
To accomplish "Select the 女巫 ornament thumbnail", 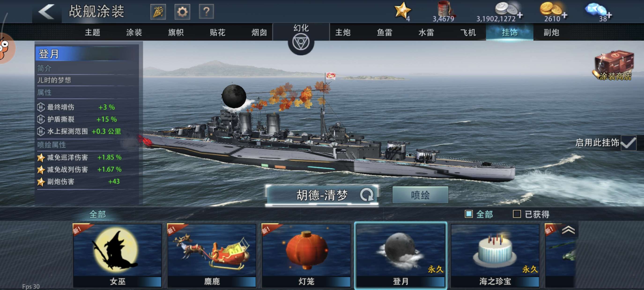I will click(117, 256).
